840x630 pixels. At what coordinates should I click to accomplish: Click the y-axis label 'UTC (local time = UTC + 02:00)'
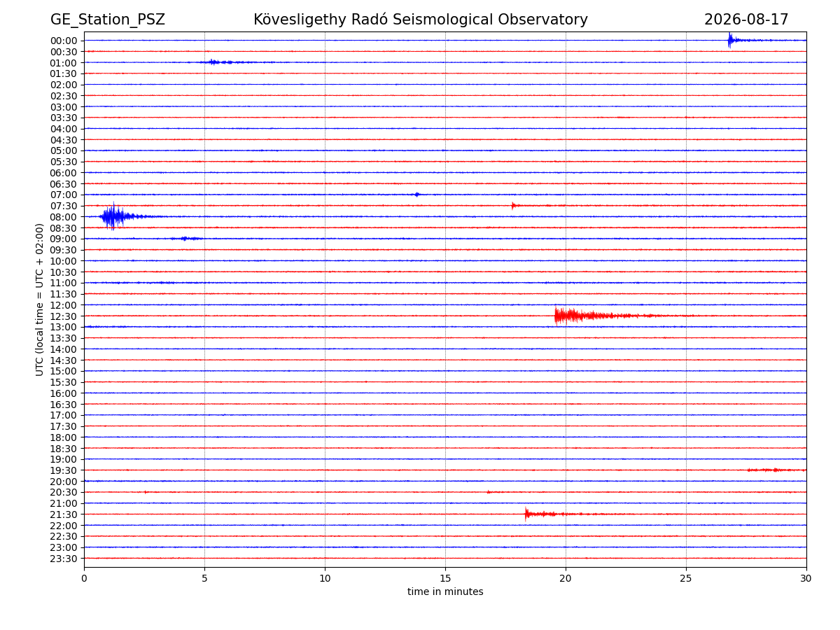pyautogui.click(x=40, y=300)
